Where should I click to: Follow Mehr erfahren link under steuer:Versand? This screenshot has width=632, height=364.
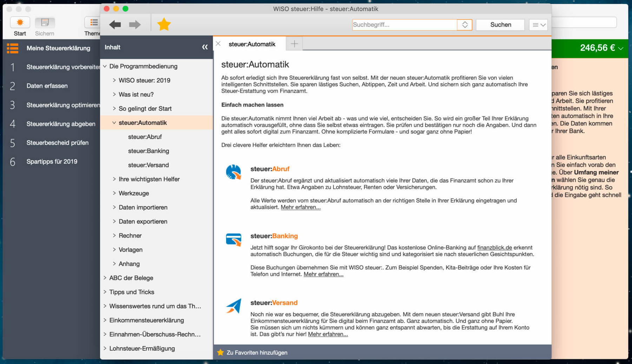click(328, 334)
